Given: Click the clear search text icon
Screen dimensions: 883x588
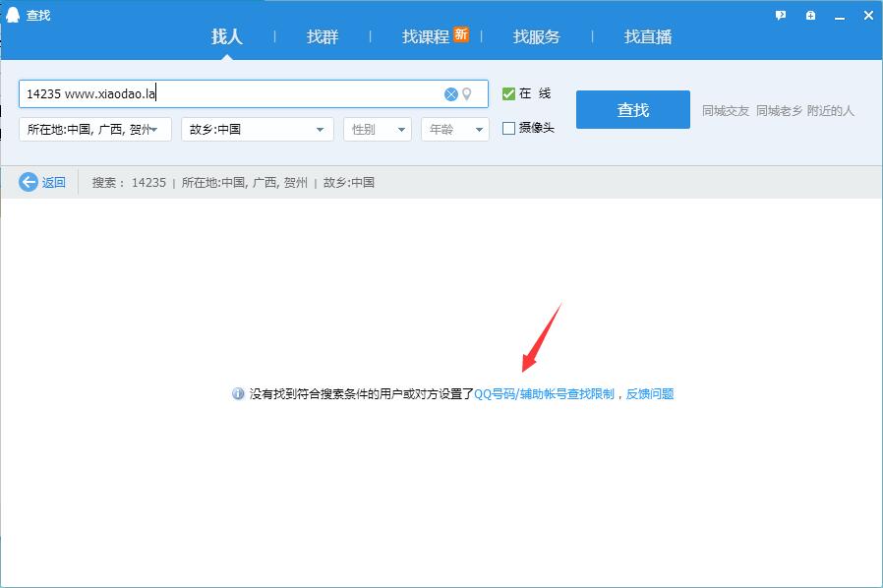Looking at the screenshot, I should [x=450, y=94].
